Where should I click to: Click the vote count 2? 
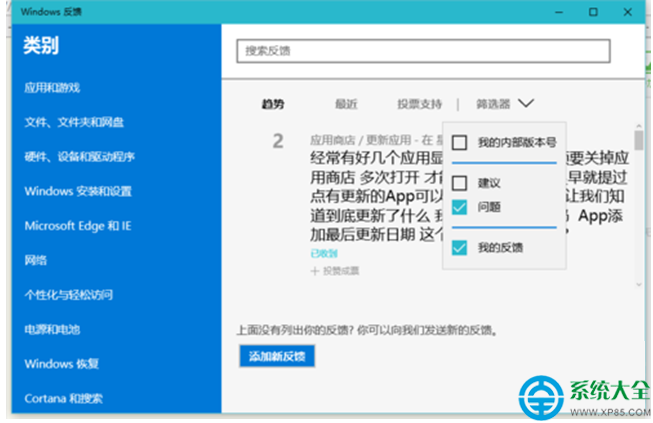coord(278,141)
